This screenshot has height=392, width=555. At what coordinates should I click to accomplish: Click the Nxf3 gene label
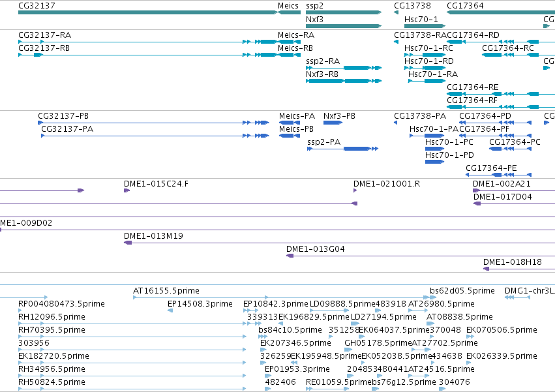tap(314, 19)
